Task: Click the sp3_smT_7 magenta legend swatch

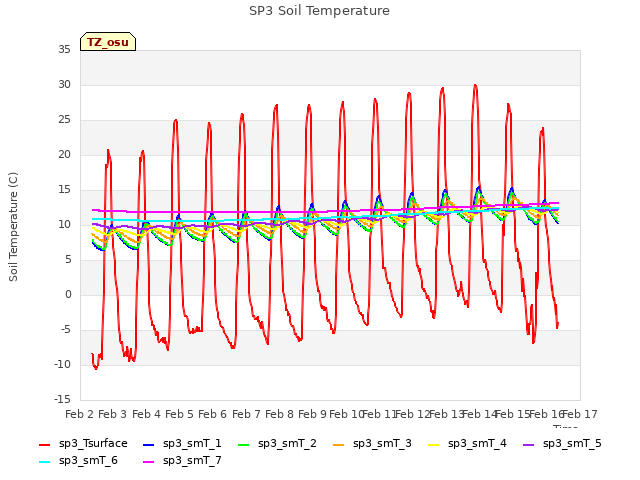Action: 149,462
